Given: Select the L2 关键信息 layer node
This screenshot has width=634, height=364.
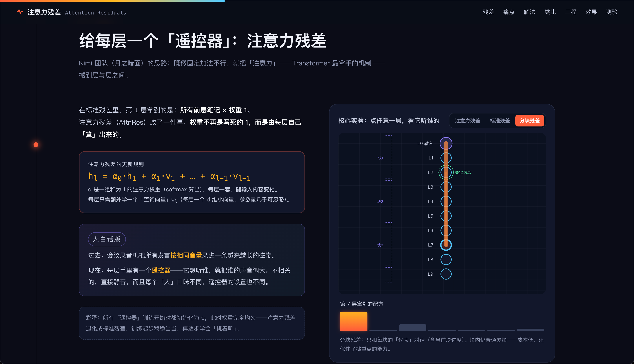Looking at the screenshot, I should 446,172.
